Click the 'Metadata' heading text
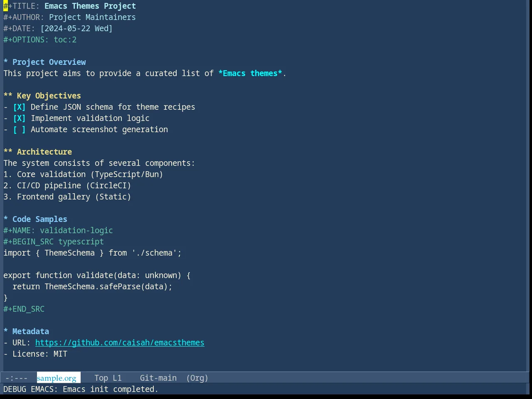The image size is (532, 399). [x=31, y=332]
